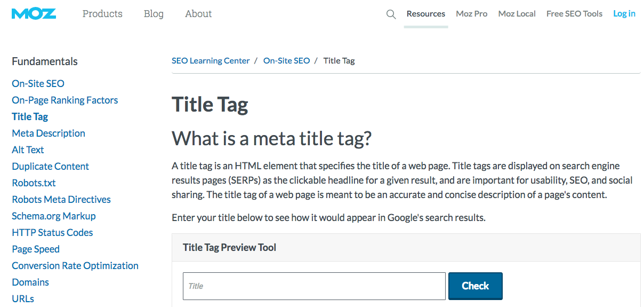Select Meta Description in sidebar
The height and width of the screenshot is (307, 644).
tap(49, 133)
